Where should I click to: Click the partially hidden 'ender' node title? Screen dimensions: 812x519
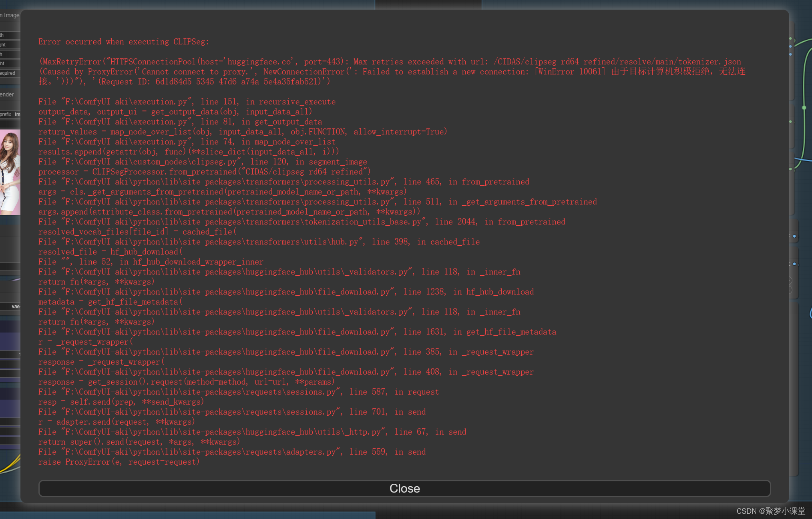7,94
